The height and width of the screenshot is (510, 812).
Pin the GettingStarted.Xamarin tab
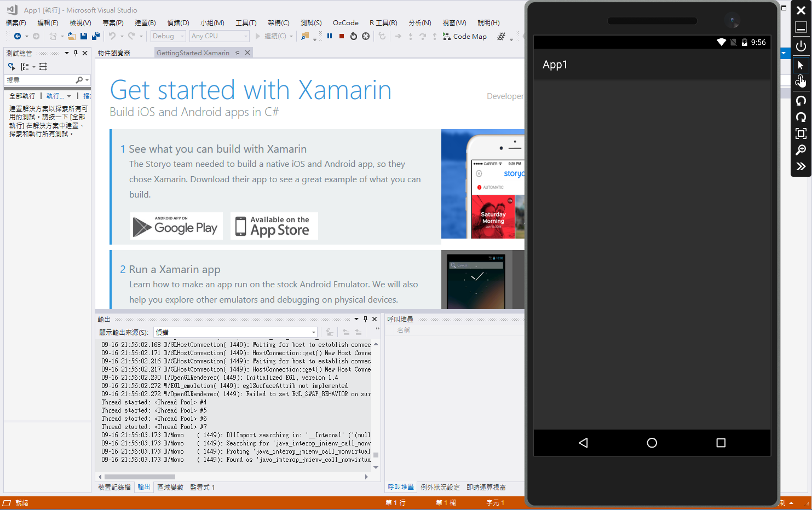click(237, 53)
